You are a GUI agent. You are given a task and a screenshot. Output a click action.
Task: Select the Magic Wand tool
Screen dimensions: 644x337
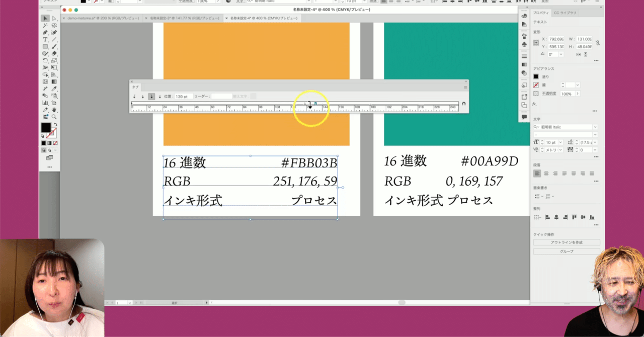coord(45,25)
